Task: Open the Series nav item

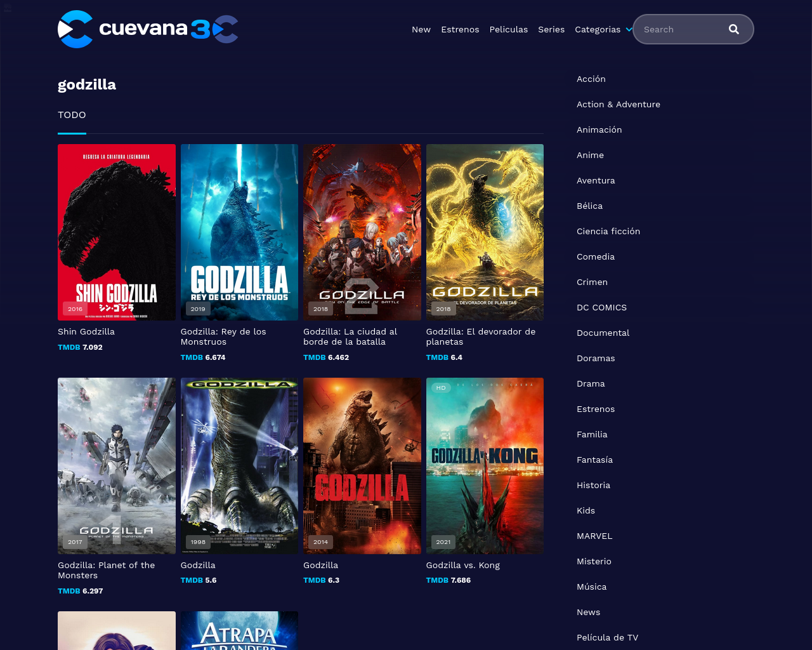Action: [x=551, y=29]
